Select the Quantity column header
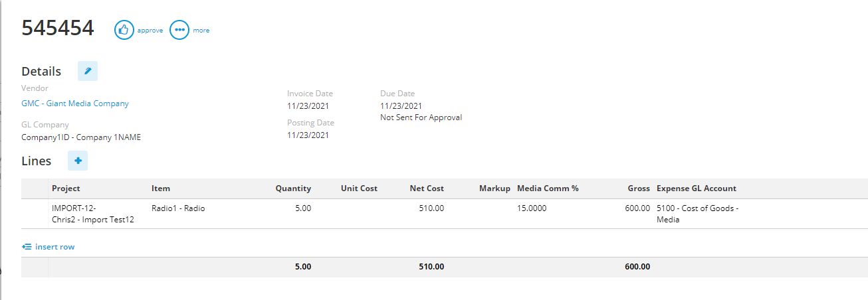868x300 pixels. click(x=293, y=188)
